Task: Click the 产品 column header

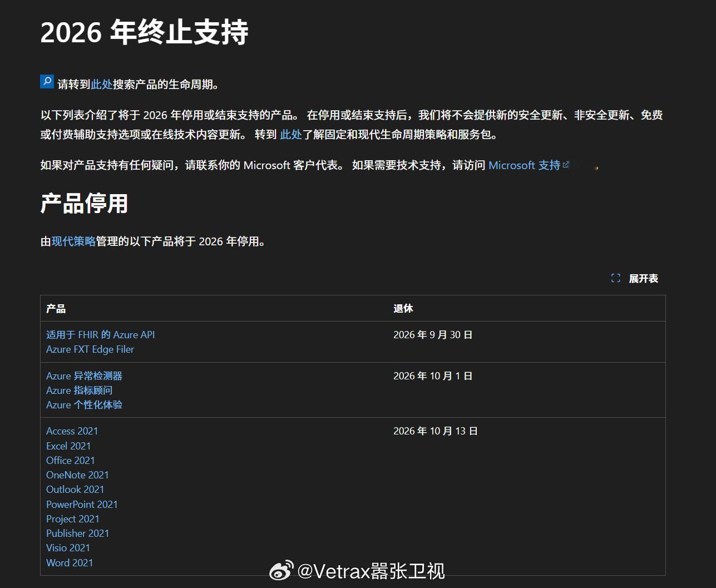Action: [56, 309]
